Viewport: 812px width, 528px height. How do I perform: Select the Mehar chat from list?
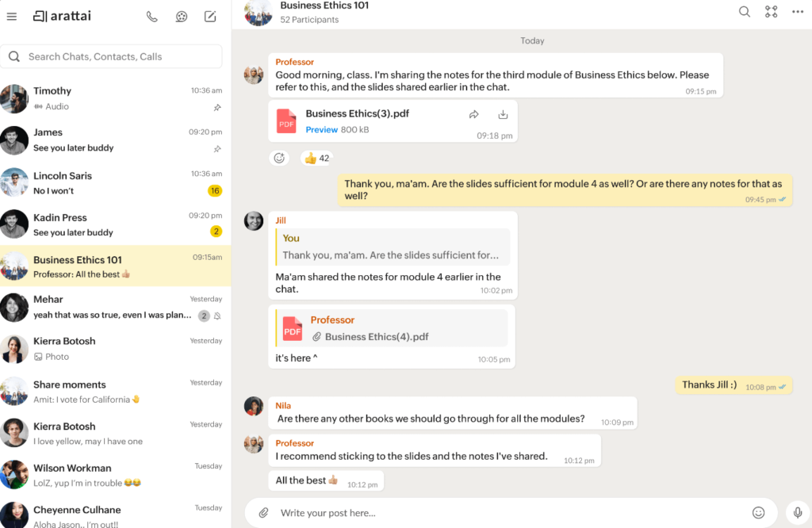pyautogui.click(x=115, y=307)
